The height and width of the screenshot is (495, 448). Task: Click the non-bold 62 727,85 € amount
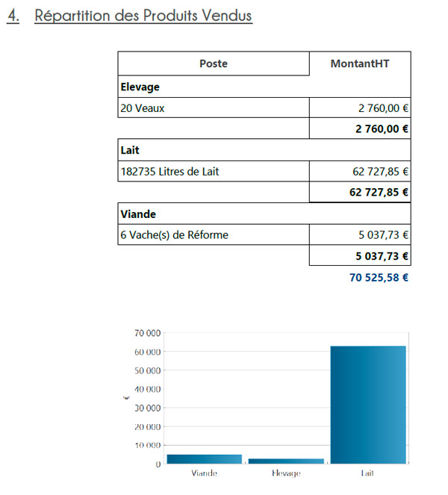pos(380,172)
